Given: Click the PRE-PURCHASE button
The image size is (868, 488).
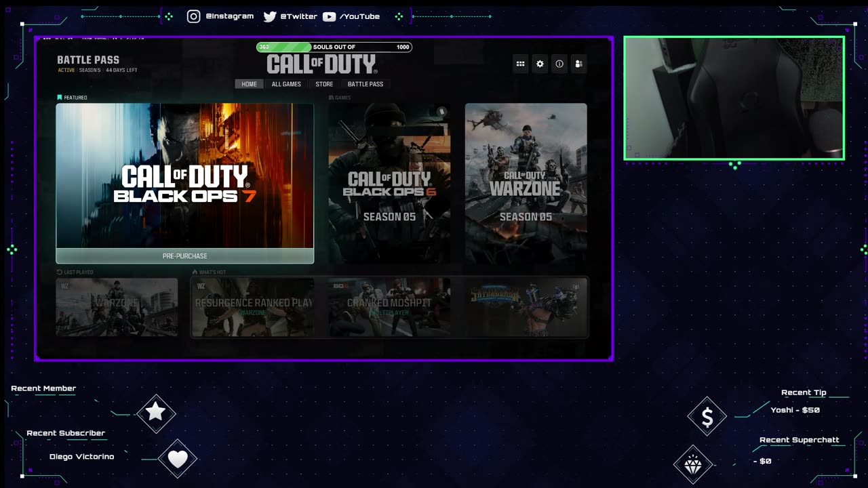Looking at the screenshot, I should 185,256.
